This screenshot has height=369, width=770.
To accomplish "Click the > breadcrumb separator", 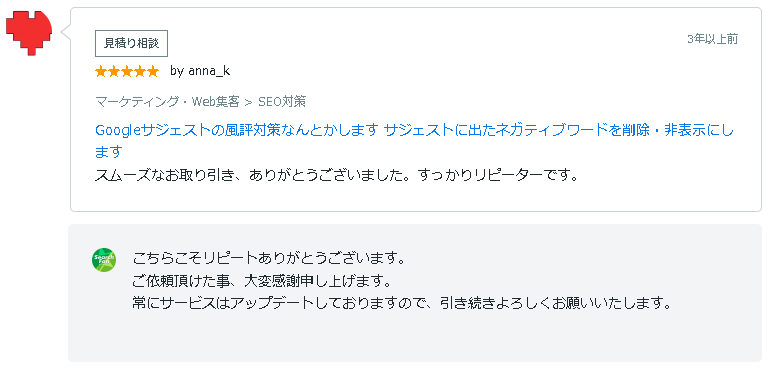I will (248, 102).
